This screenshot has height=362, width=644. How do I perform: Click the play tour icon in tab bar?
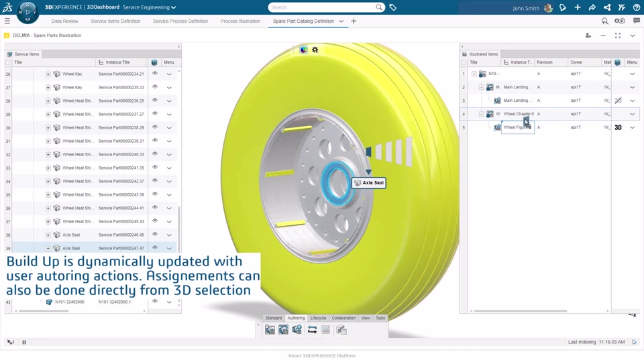coord(619,21)
